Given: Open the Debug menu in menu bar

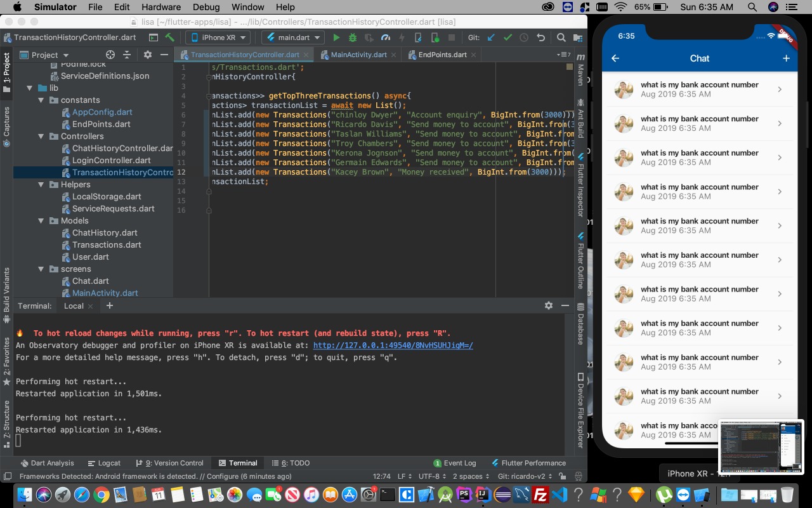Looking at the screenshot, I should point(207,7).
